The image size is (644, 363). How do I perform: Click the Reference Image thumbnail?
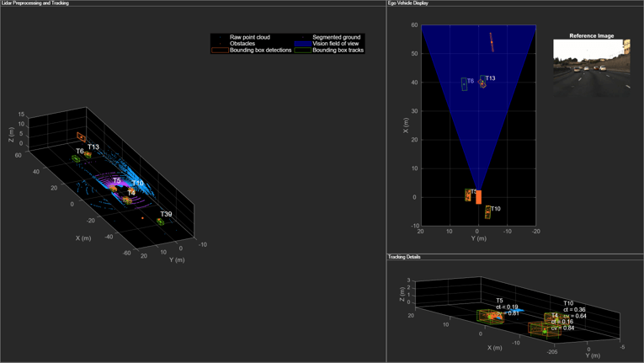(x=592, y=68)
